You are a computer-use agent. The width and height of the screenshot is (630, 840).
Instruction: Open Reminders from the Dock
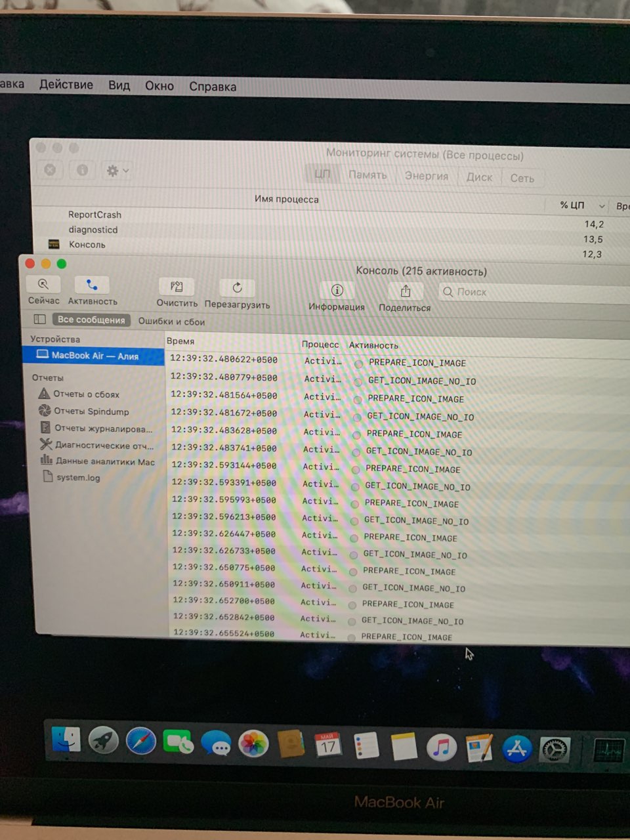[x=366, y=746]
